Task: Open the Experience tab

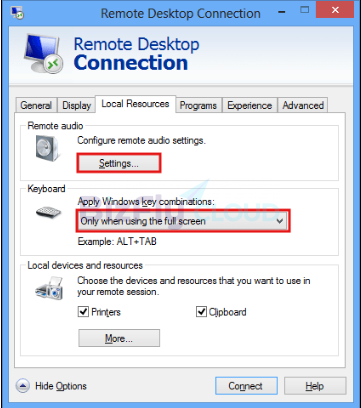Action: [x=250, y=105]
